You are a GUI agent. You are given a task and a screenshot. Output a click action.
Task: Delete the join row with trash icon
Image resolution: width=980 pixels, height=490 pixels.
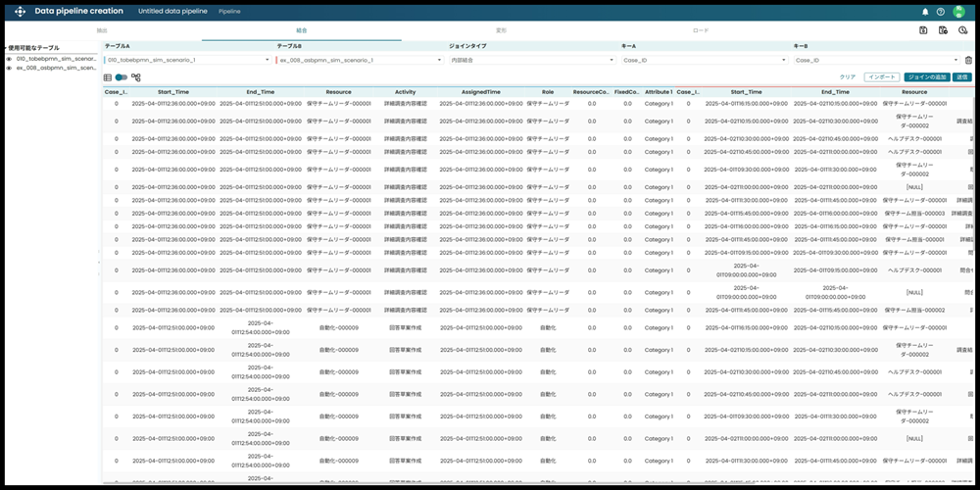968,60
